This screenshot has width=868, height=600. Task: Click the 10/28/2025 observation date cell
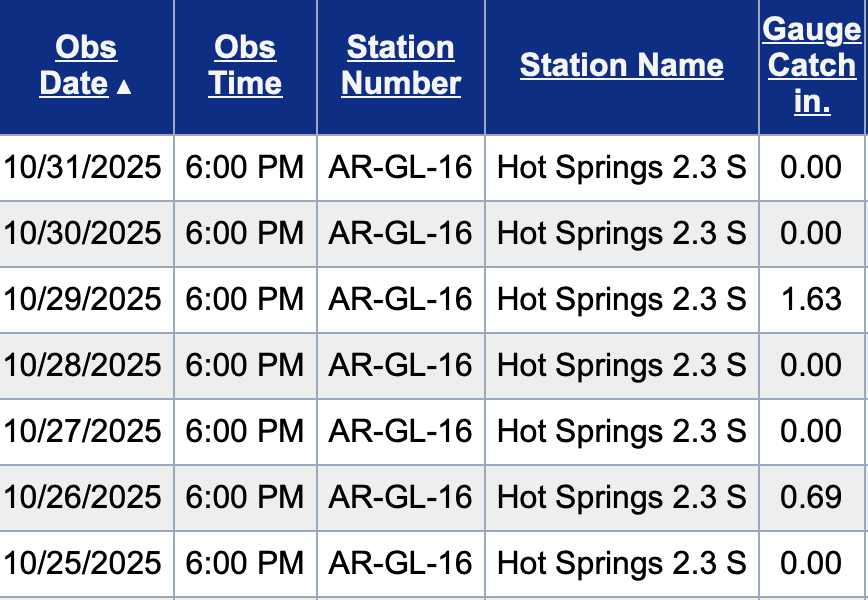tap(82, 365)
